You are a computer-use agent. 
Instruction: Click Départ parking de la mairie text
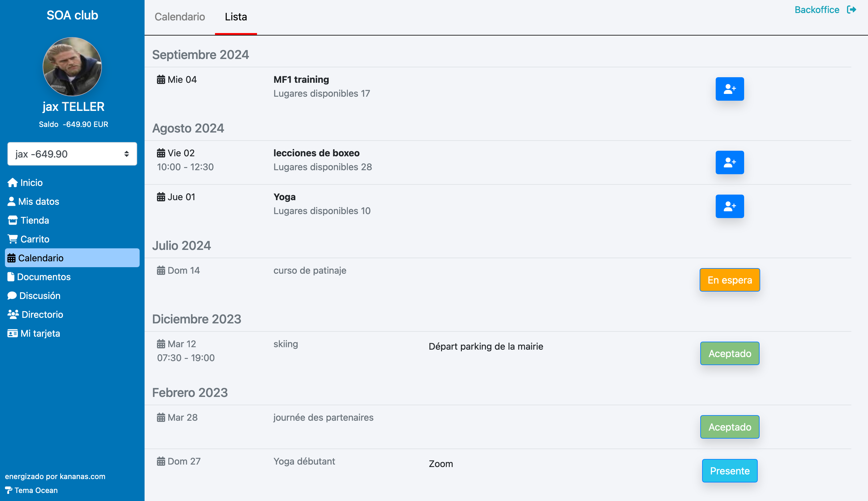click(x=486, y=347)
